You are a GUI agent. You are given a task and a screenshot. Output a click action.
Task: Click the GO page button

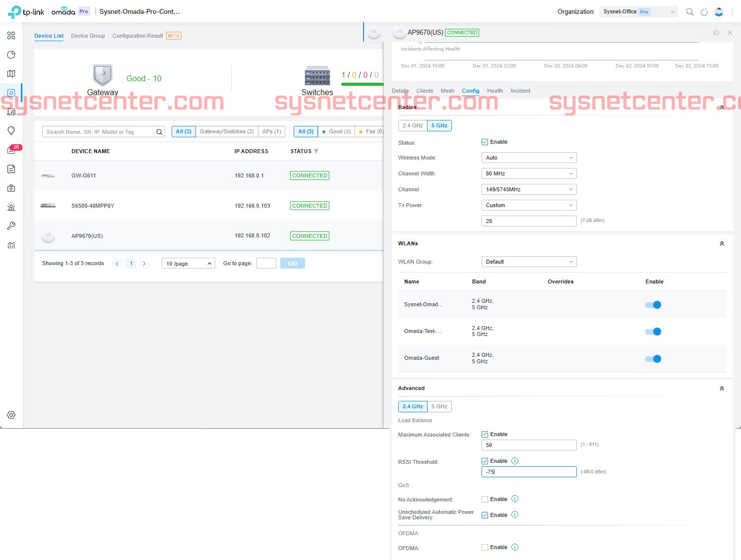click(x=293, y=264)
